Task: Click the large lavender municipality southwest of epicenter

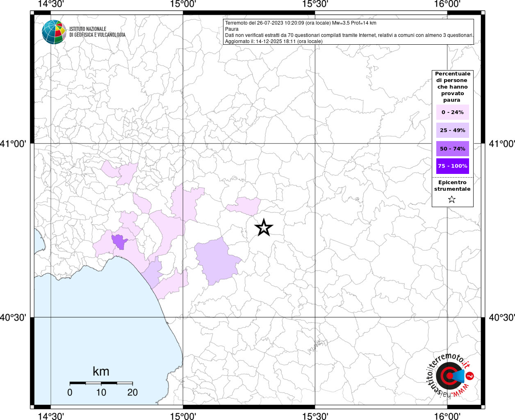Action: 216,260
